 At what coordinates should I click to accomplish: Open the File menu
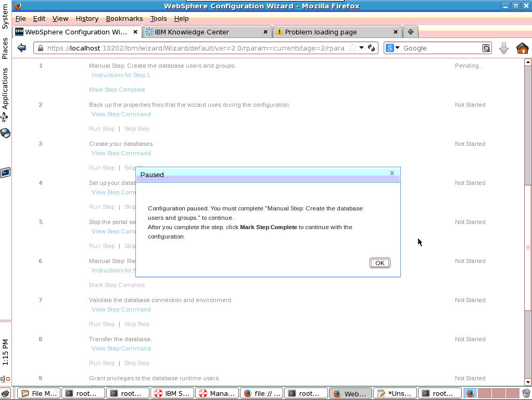click(x=20, y=19)
